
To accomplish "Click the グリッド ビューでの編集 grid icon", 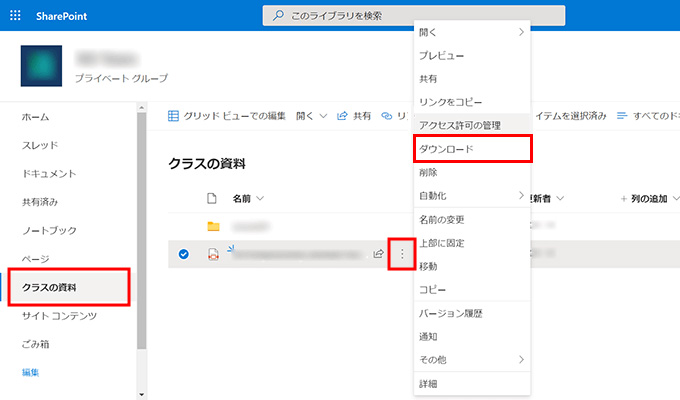I will (x=173, y=116).
